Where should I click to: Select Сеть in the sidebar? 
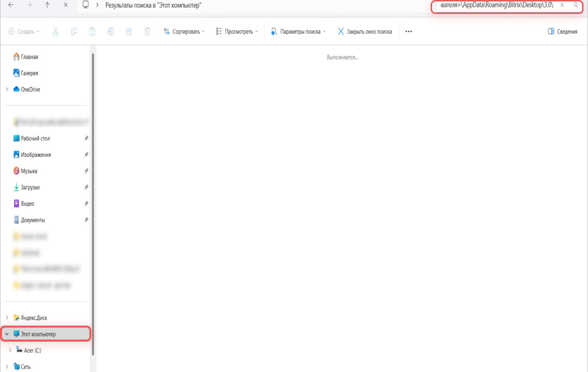(x=26, y=367)
